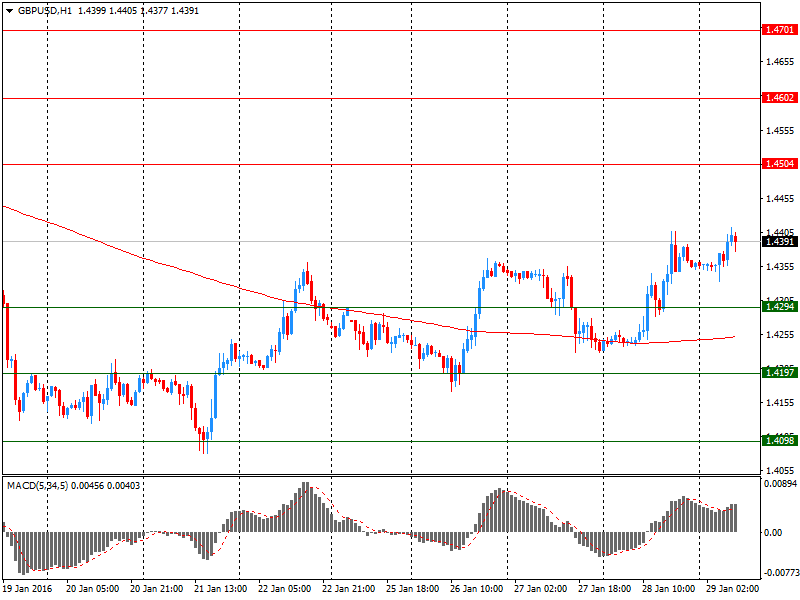
Task: Select the red 1.4602 resistance price label
Action: tap(780, 98)
